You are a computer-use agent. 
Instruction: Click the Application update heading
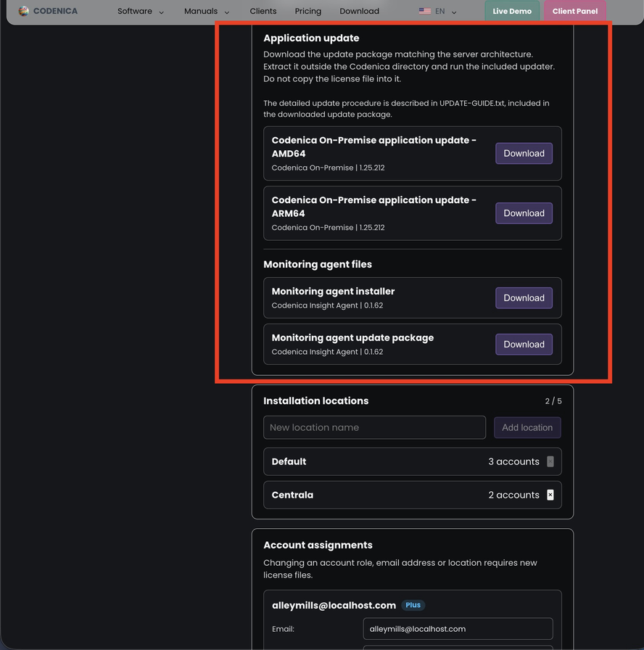coord(311,38)
